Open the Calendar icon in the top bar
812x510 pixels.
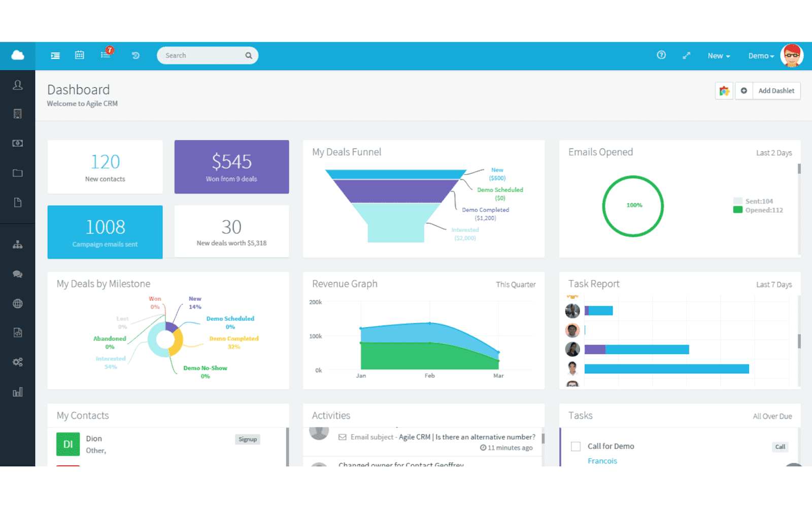(79, 55)
